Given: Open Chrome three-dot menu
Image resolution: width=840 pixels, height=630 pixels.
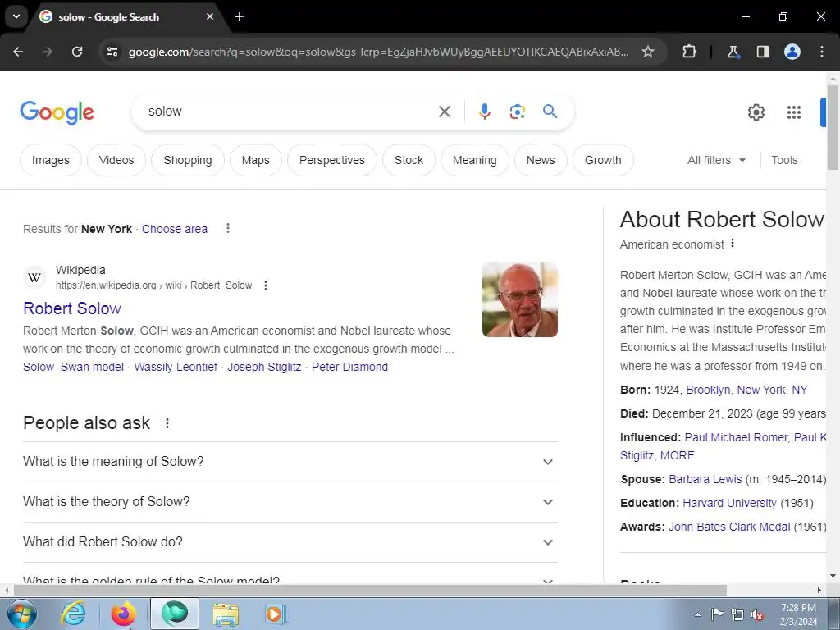Looking at the screenshot, I should click(x=822, y=52).
